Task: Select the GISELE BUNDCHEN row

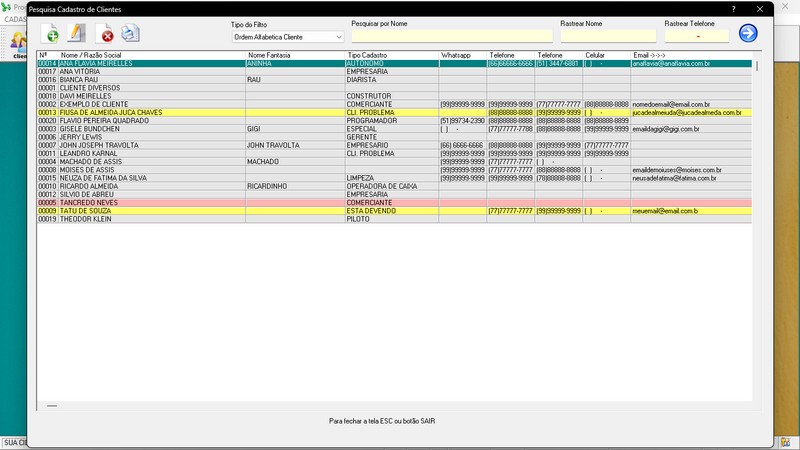Action: click(394, 129)
